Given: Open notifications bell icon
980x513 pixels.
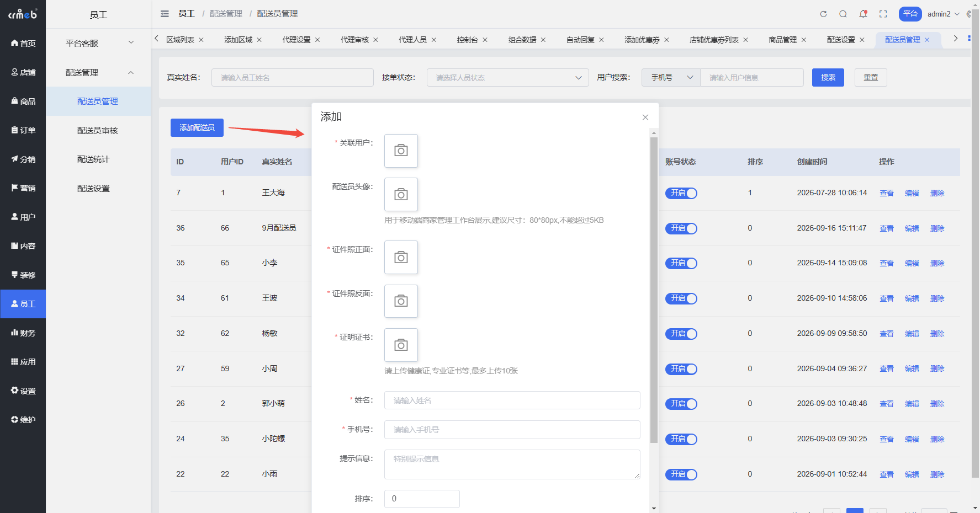Looking at the screenshot, I should 863,14.
